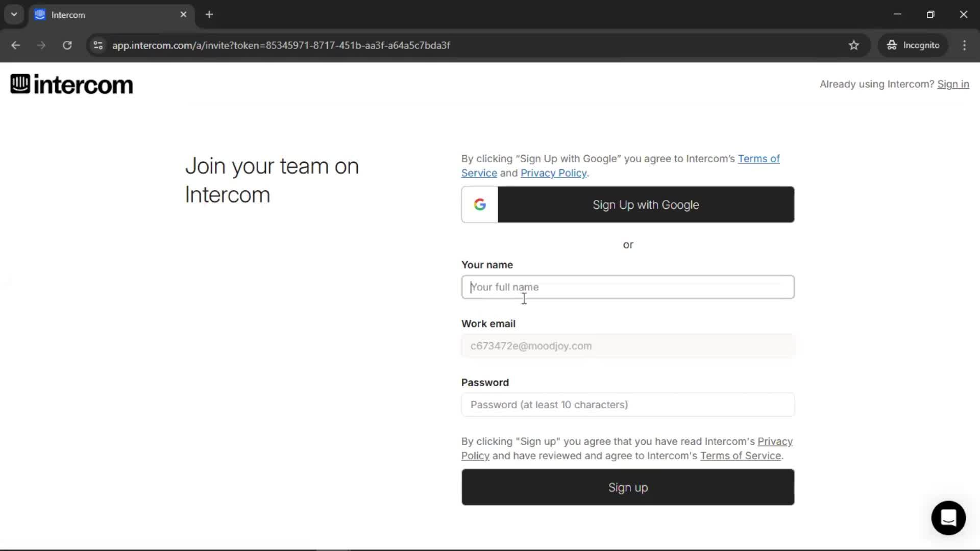Open the Chrome three-dot menu
980x551 pixels.
point(964,45)
